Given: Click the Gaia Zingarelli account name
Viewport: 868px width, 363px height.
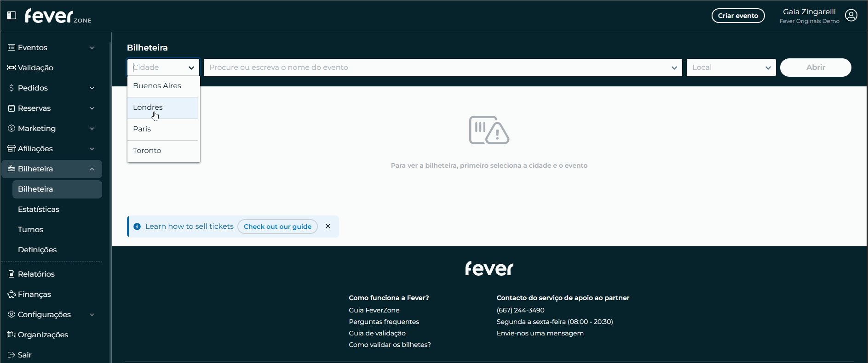Looking at the screenshot, I should coord(809,12).
